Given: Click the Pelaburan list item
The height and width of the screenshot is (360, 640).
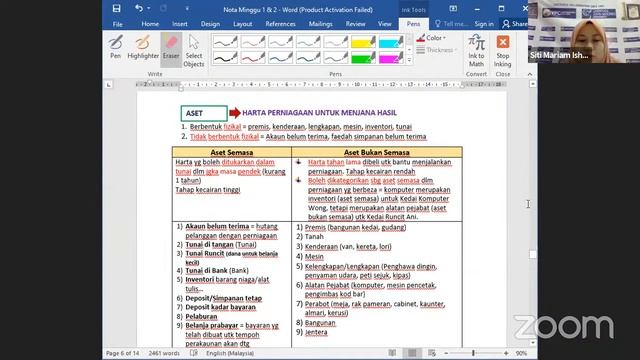Looking at the screenshot, I should coord(201,316).
